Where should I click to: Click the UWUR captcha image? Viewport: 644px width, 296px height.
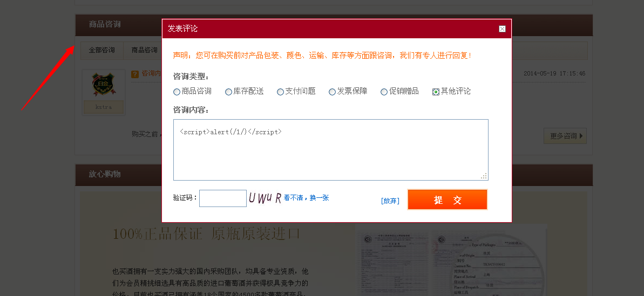(265, 198)
